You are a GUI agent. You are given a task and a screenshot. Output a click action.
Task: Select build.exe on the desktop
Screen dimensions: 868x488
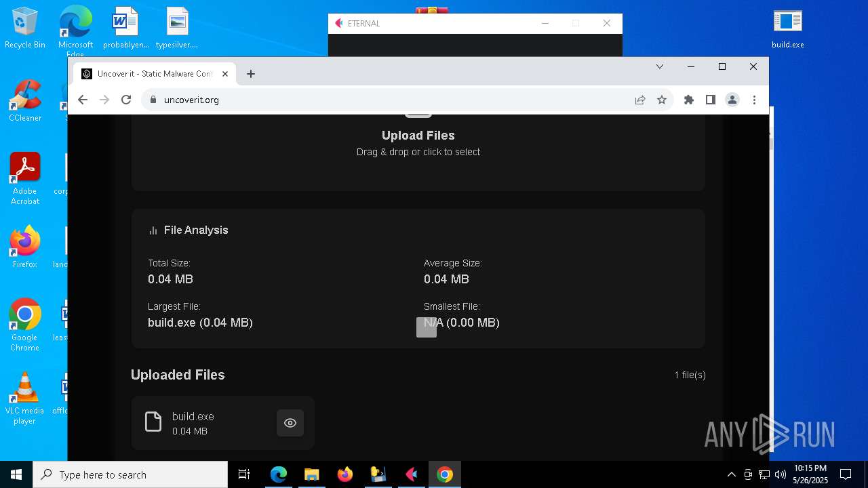pos(787,28)
